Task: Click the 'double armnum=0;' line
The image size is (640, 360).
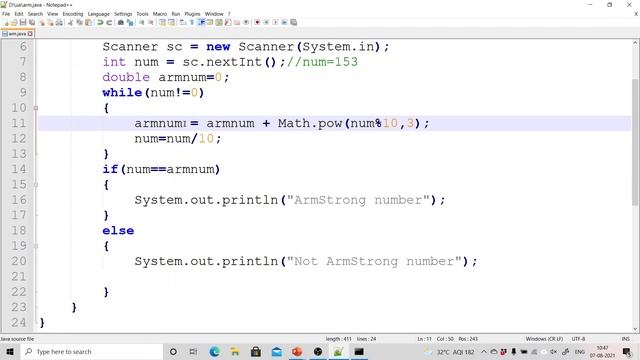Action: point(166,78)
